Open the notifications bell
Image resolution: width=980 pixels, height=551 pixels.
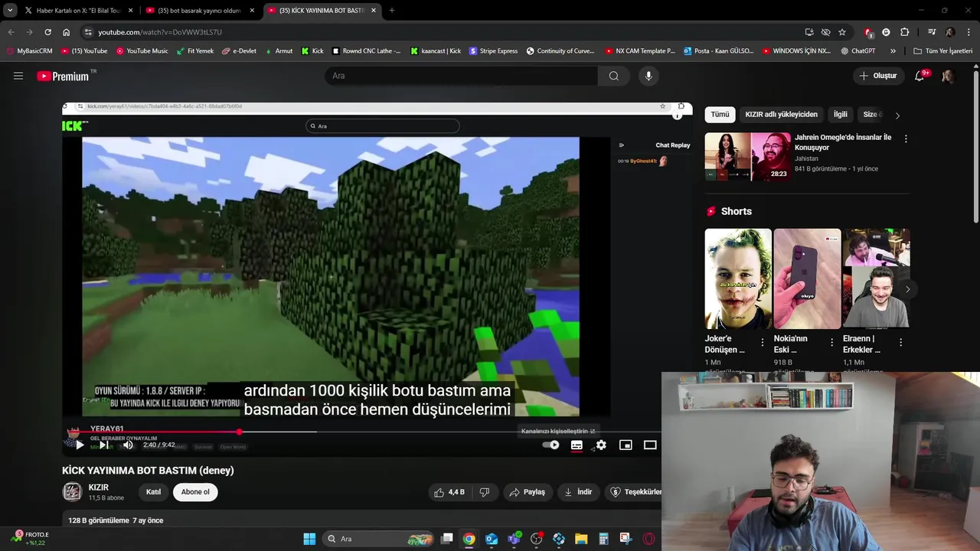click(x=921, y=76)
